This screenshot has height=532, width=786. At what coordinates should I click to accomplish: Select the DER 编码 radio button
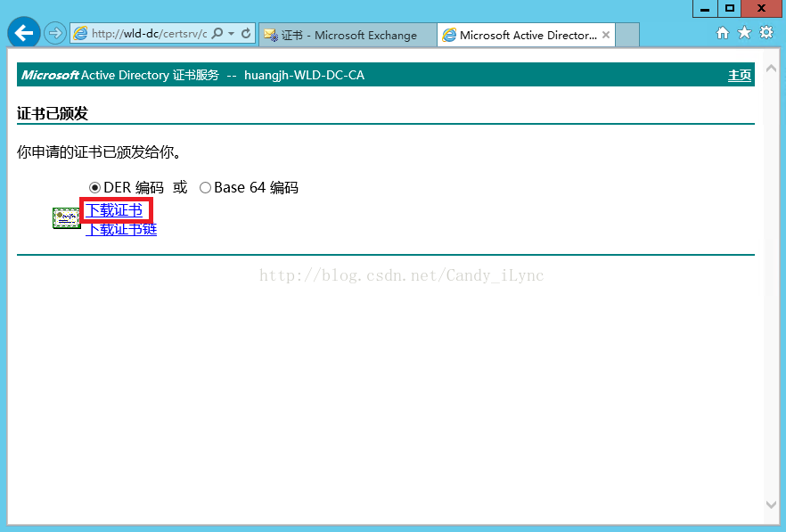pos(95,188)
